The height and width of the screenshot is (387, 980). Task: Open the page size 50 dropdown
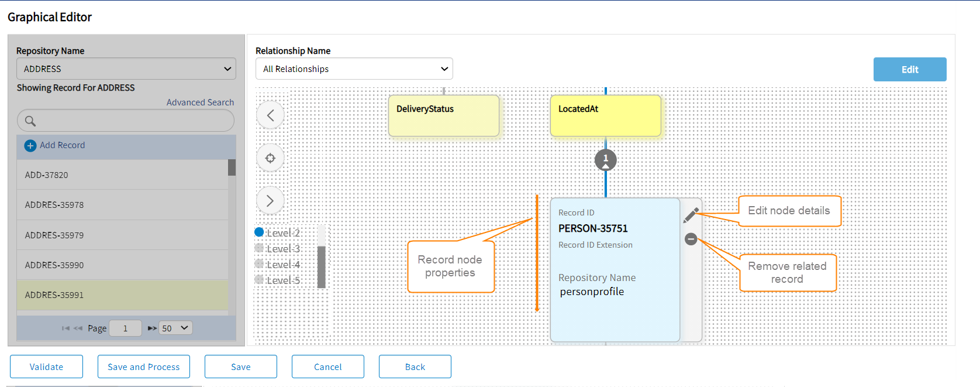[176, 328]
